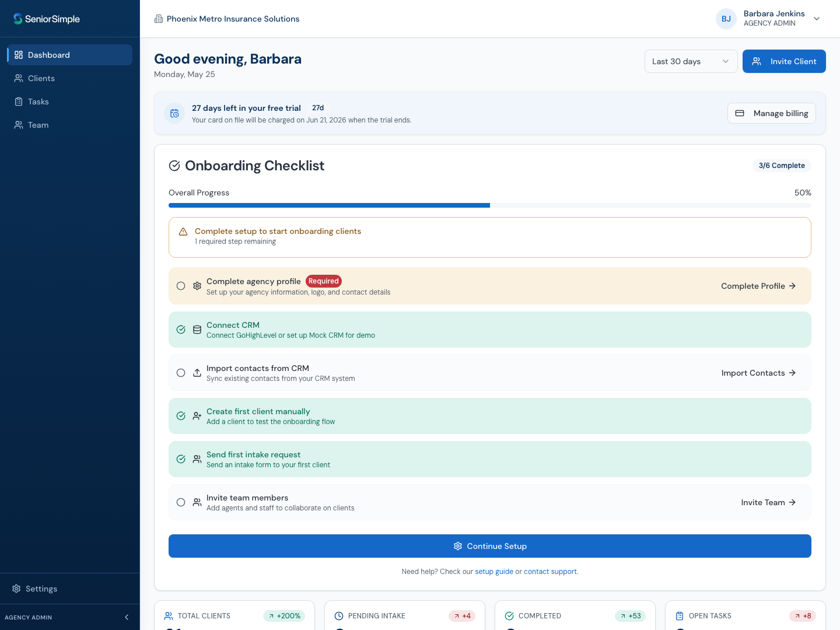Click the BJ user avatar
The width and height of the screenshot is (840, 630).
726,19
